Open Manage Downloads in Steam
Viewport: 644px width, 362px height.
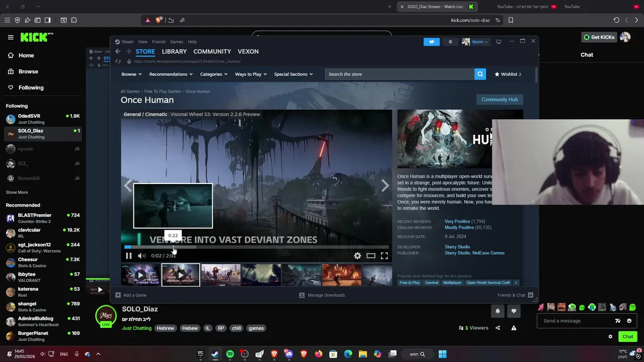click(x=322, y=295)
